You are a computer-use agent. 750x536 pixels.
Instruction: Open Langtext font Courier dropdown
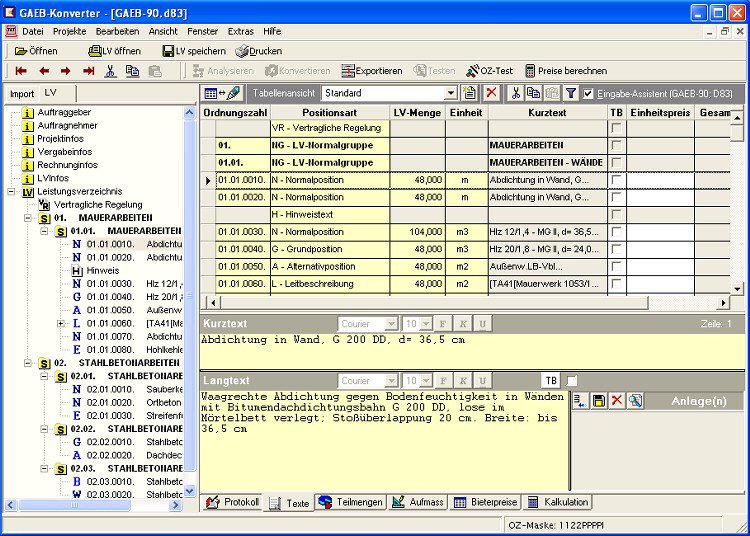(391, 381)
